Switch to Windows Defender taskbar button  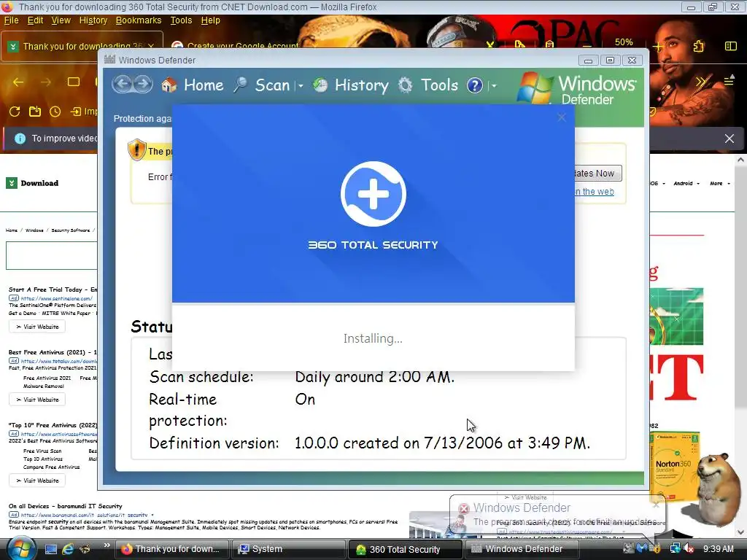pyautogui.click(x=521, y=549)
